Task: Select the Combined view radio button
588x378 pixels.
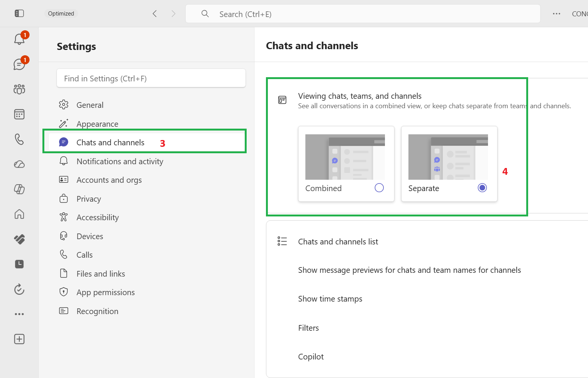Action: click(x=379, y=188)
